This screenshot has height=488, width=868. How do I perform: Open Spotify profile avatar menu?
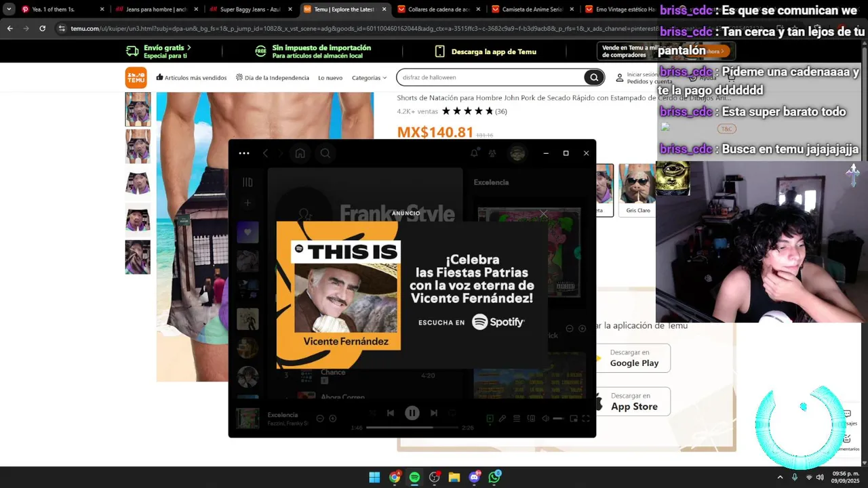tap(517, 153)
